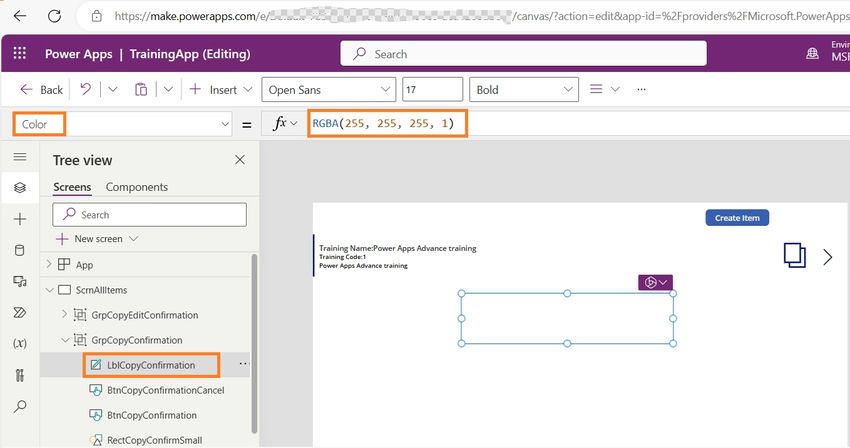Open the Insert plus icon in left rail
Screen dimensions: 850x448
[20, 219]
